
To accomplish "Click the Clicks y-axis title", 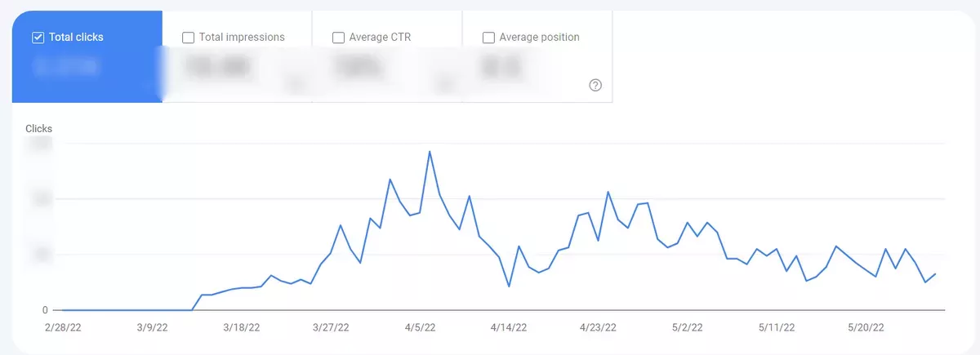I will [39, 129].
